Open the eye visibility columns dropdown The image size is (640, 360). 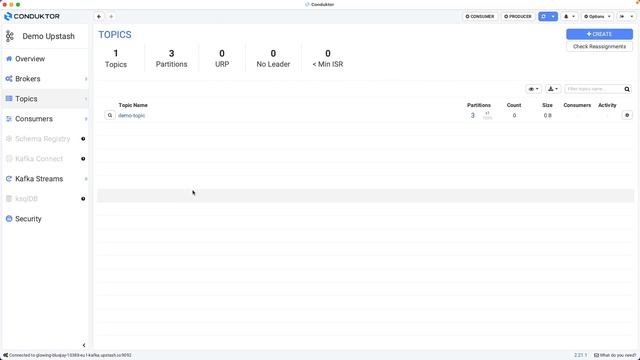click(533, 89)
